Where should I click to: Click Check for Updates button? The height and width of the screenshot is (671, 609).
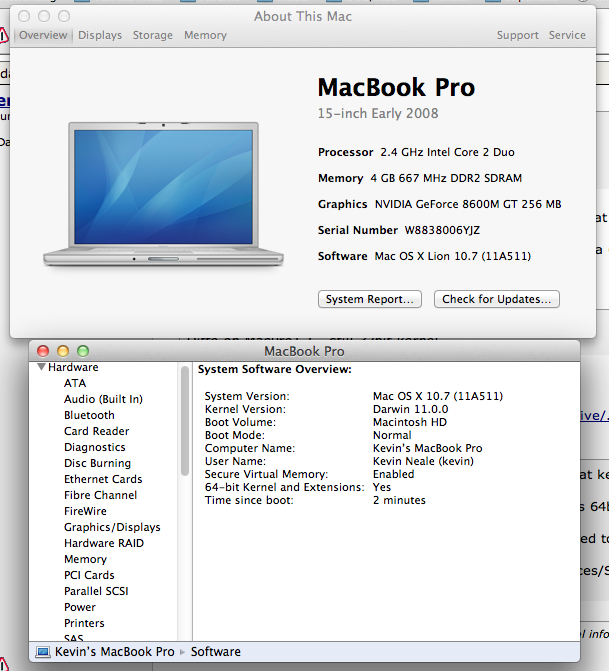click(496, 299)
